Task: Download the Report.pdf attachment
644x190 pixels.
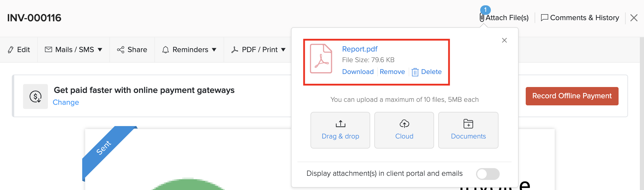Action: pos(358,72)
